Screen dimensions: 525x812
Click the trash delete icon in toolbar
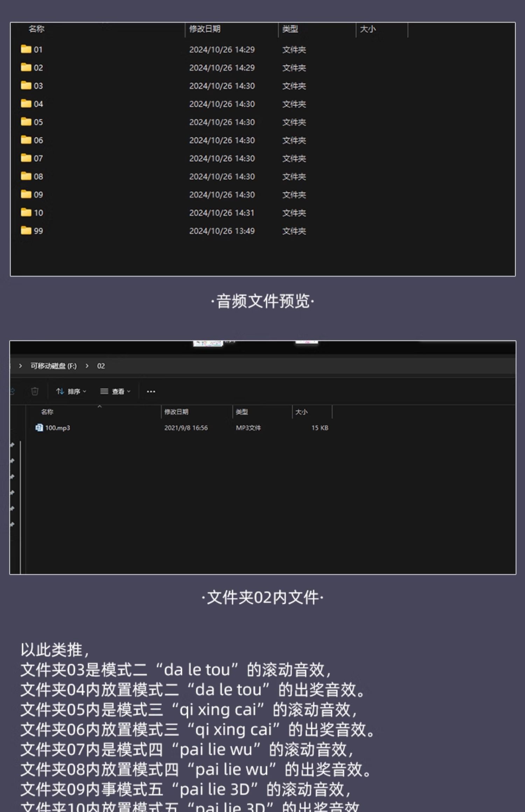(35, 391)
